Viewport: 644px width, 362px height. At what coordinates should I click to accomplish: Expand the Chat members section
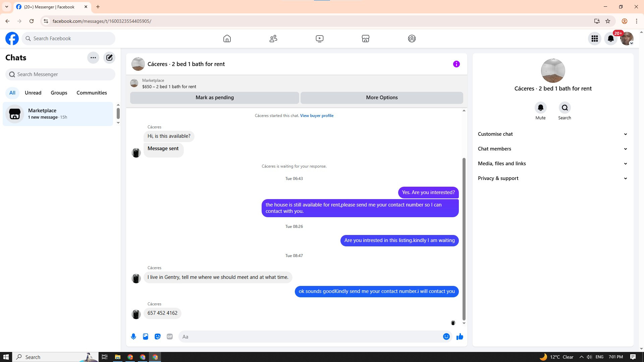(552, 149)
